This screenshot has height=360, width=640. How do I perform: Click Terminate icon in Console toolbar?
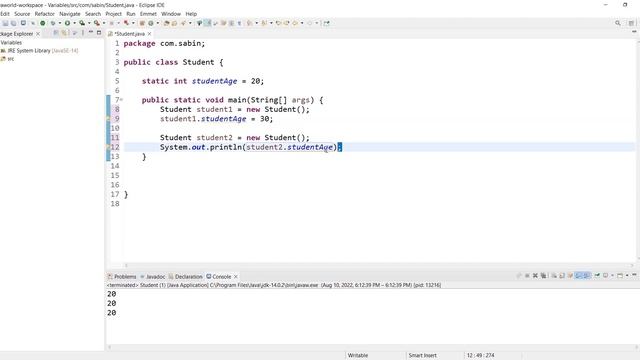(x=527, y=276)
